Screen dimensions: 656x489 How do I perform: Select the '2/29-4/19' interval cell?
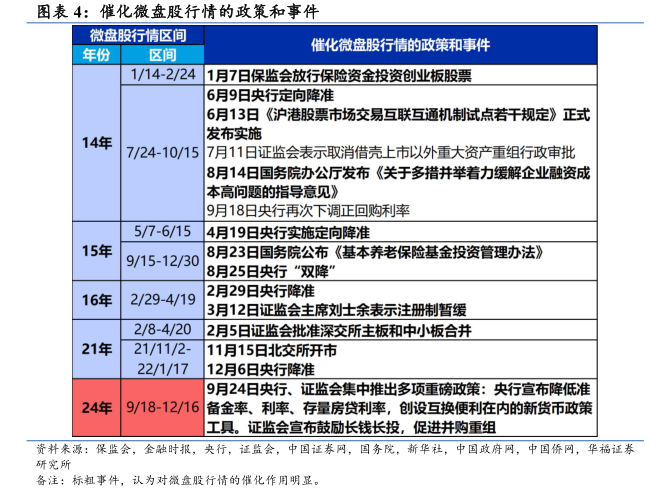pyautogui.click(x=163, y=300)
